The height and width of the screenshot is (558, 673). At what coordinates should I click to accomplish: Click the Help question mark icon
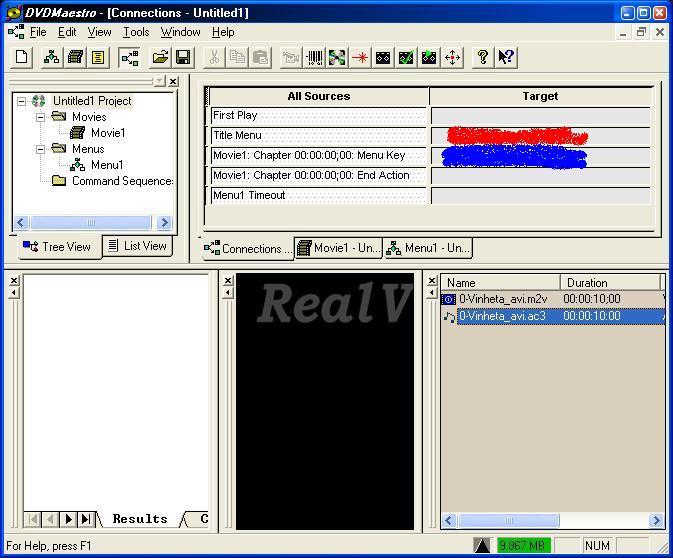482,57
